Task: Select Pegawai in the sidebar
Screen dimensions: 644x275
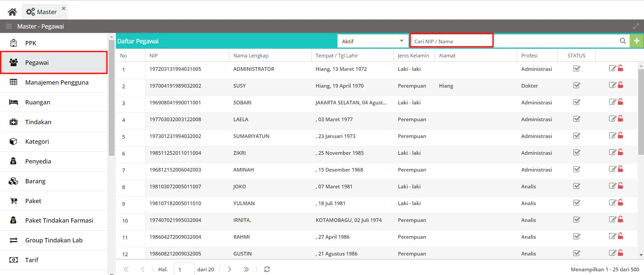Action: [54, 62]
